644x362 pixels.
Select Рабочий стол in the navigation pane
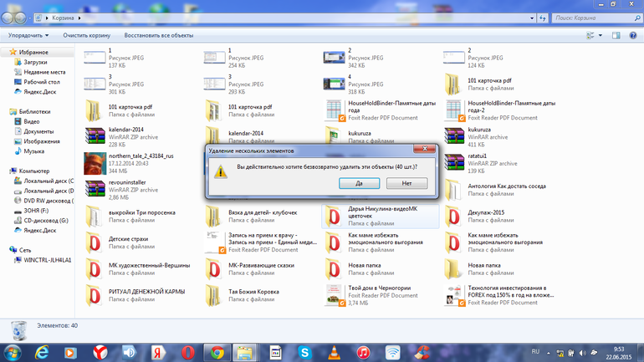click(41, 82)
